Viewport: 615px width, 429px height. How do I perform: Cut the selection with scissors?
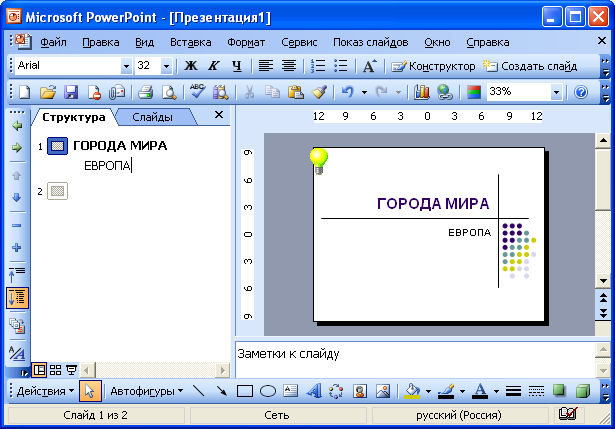249,93
